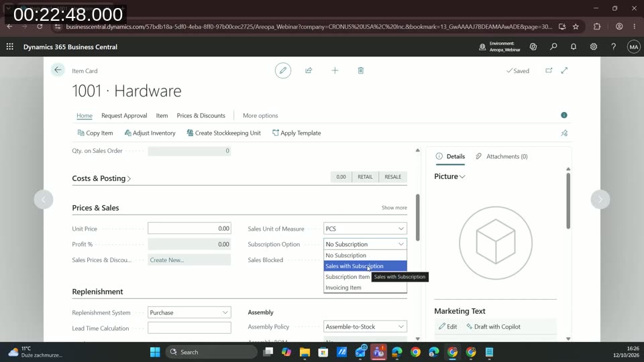
Task: Click the factbox pane scrollbar
Action: (568, 200)
